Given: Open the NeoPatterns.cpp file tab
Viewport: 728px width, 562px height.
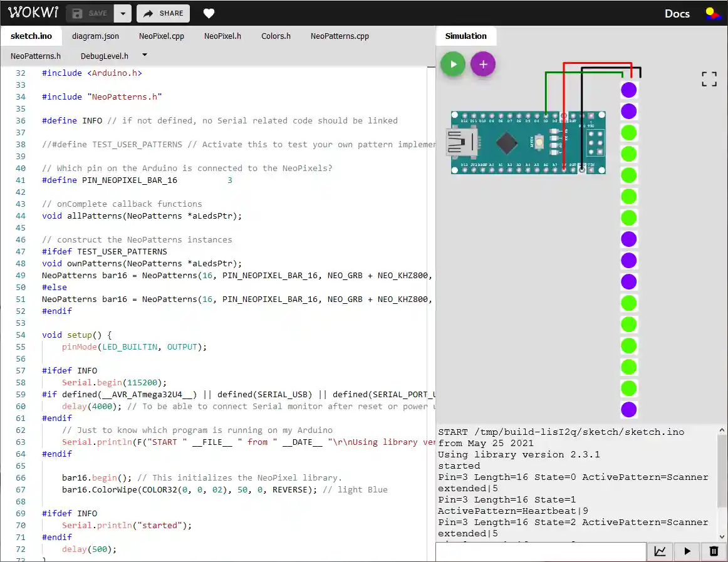Looking at the screenshot, I should (340, 36).
